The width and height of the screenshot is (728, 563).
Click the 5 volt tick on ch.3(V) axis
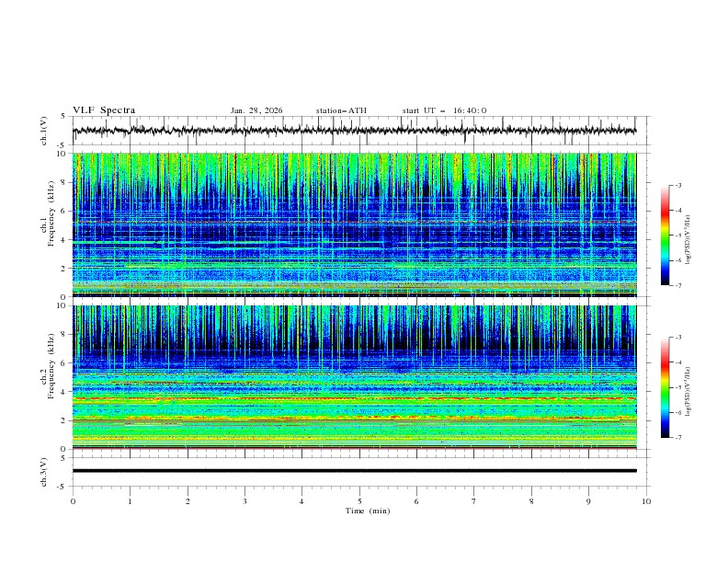coord(63,457)
